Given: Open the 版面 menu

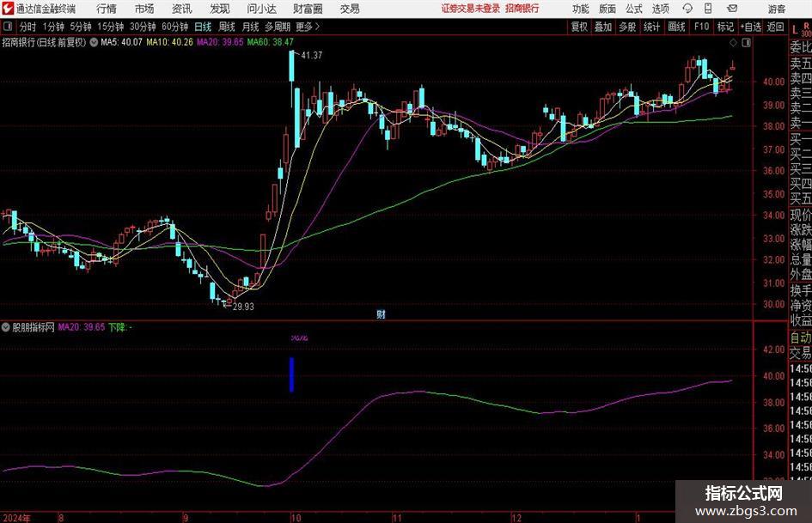Looking at the screenshot, I should point(607,9).
